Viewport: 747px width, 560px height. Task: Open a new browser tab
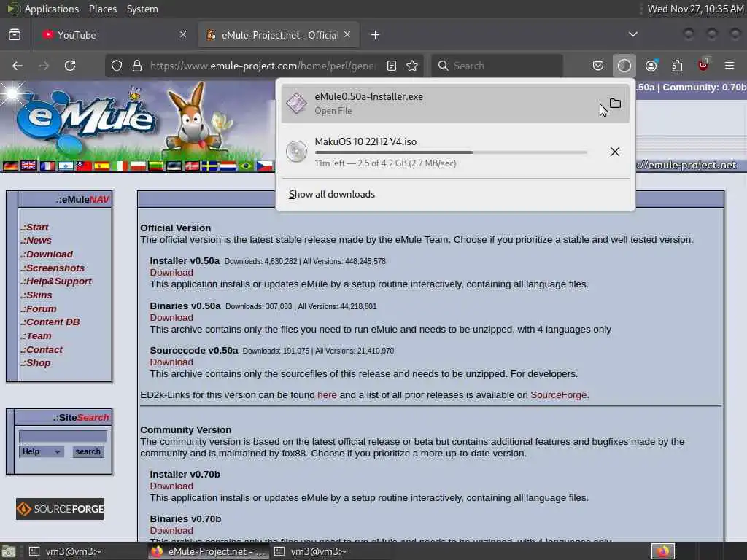[376, 35]
